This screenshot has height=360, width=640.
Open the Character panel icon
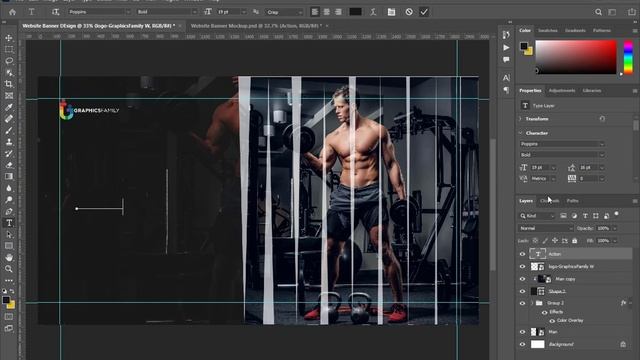pos(506,78)
